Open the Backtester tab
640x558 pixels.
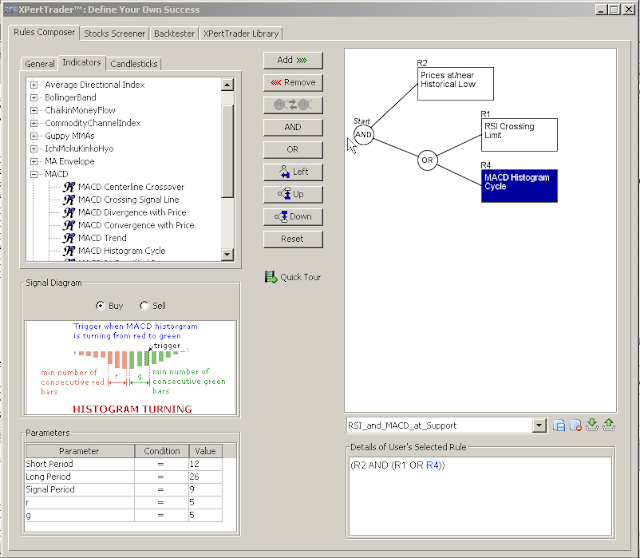click(174, 33)
